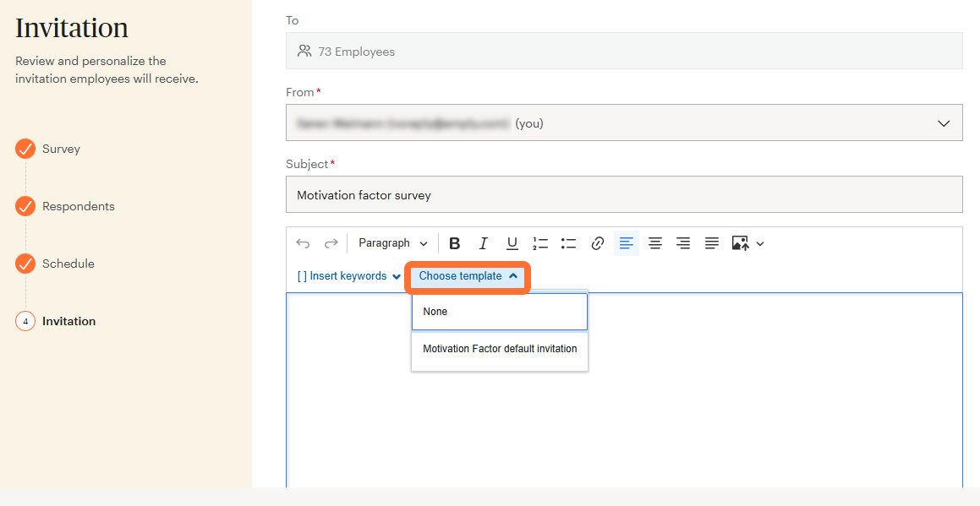Click the Subject input field

coord(624,195)
